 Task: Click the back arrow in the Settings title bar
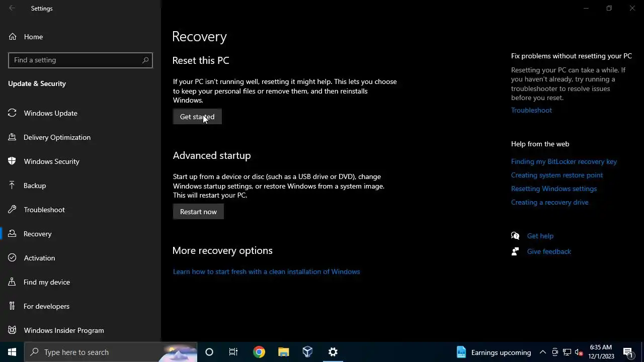(x=12, y=8)
